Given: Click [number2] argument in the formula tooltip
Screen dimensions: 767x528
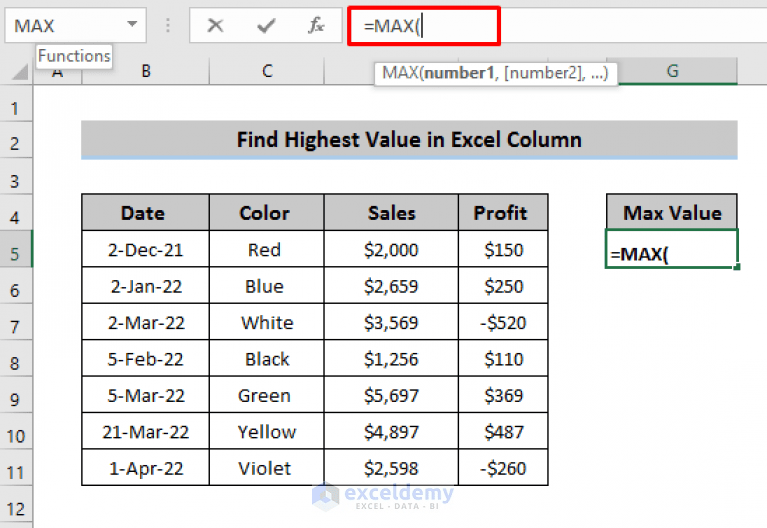Looking at the screenshot, I should (544, 73).
